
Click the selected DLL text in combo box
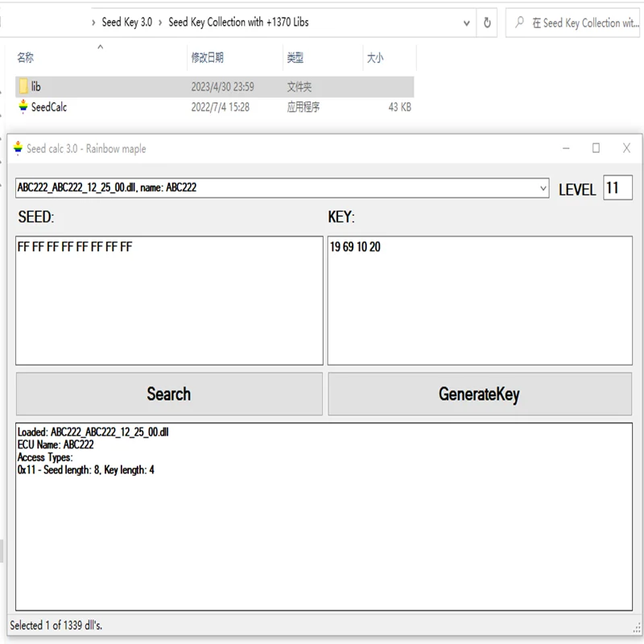coord(107,188)
